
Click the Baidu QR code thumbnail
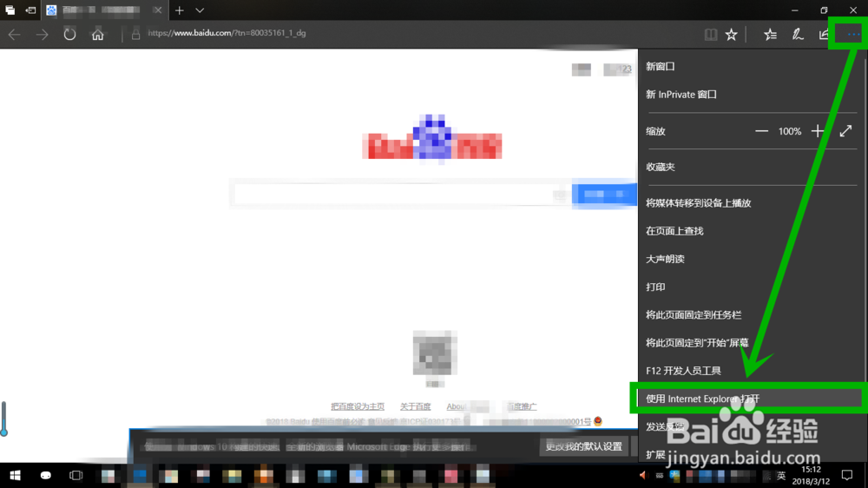[435, 353]
